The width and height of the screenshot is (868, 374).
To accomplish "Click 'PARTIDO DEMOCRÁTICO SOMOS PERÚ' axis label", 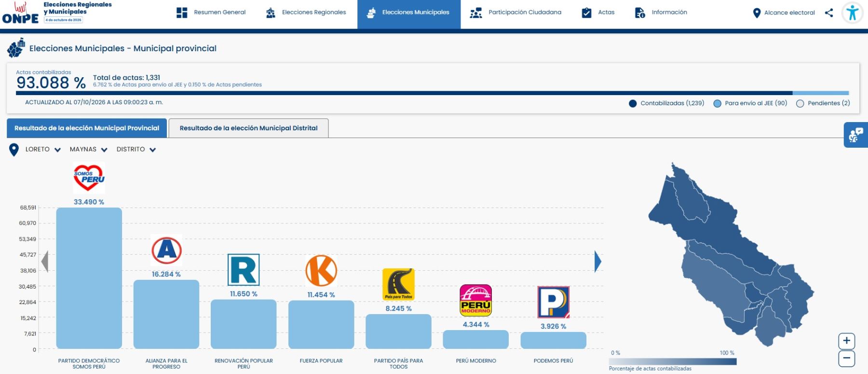I will tap(89, 364).
